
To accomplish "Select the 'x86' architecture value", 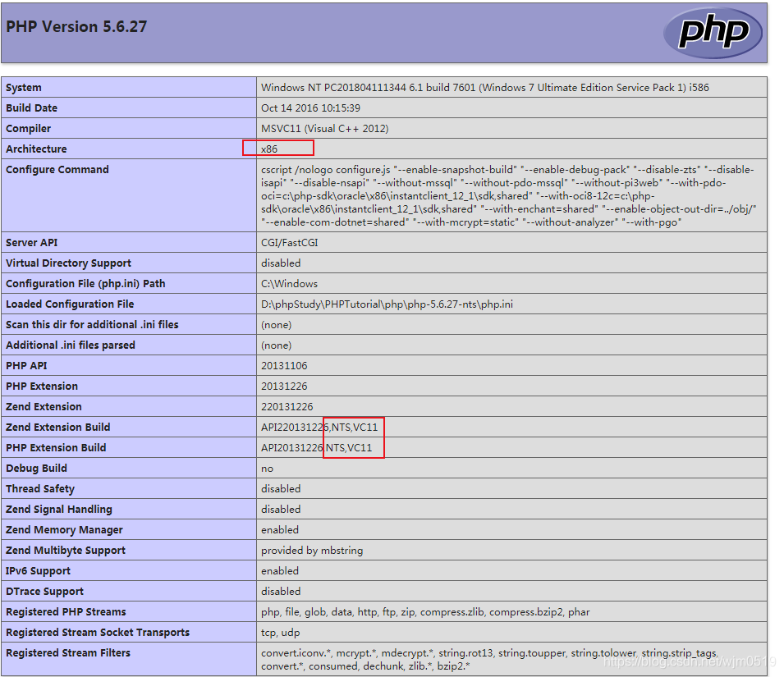I will [x=269, y=149].
